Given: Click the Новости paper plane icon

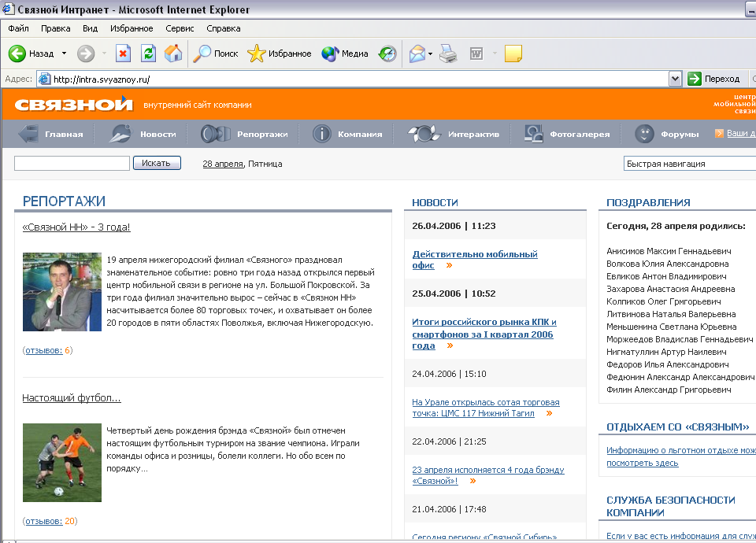Looking at the screenshot, I should 120,134.
